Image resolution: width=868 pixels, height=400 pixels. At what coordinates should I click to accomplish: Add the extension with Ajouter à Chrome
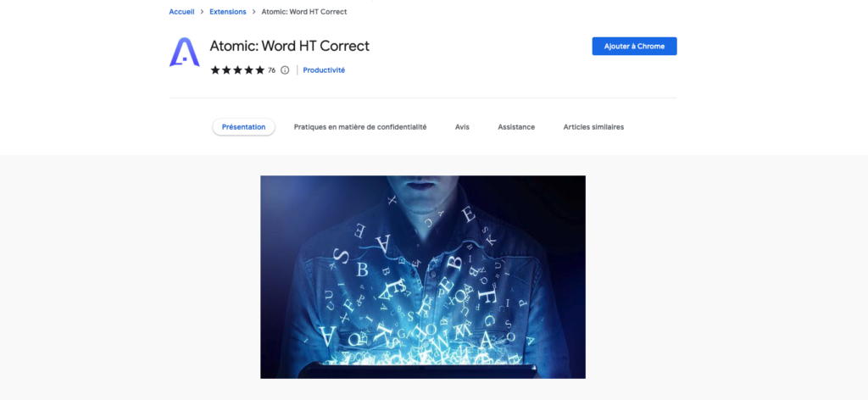[x=634, y=47]
